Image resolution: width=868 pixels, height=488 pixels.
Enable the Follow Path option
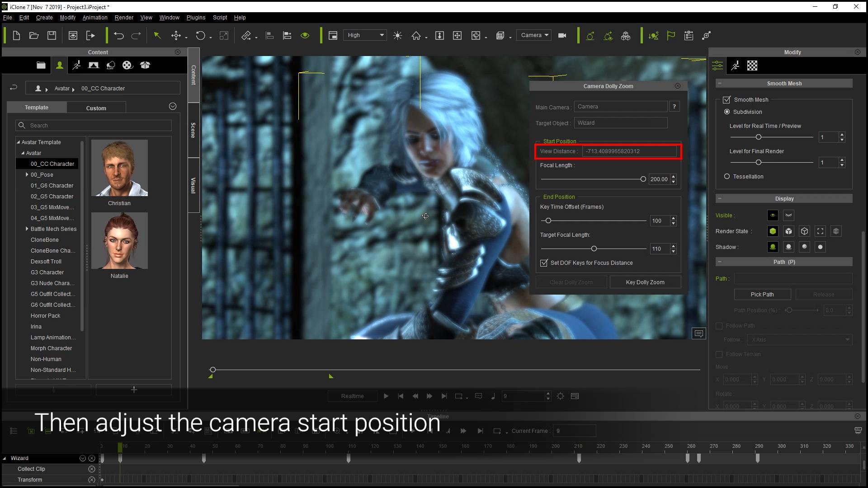tap(719, 325)
